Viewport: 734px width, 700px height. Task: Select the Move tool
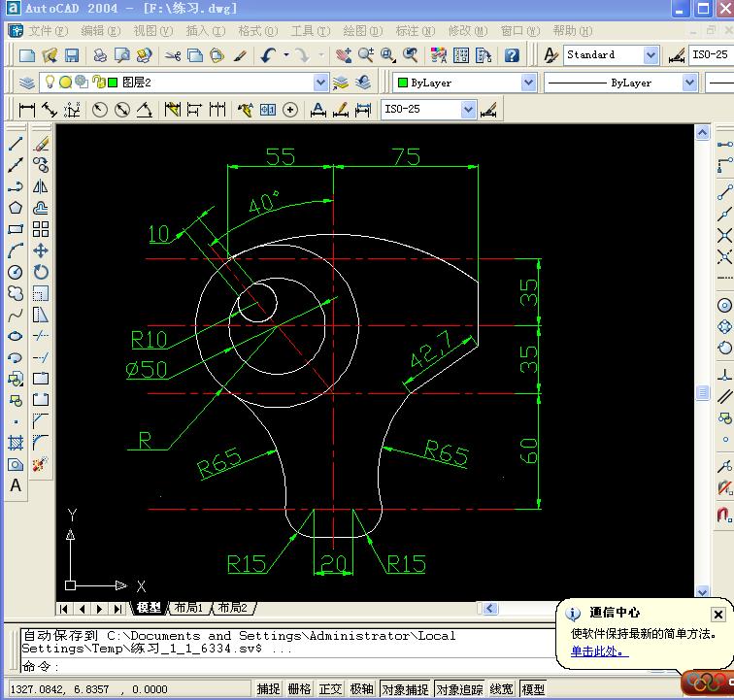(x=41, y=250)
